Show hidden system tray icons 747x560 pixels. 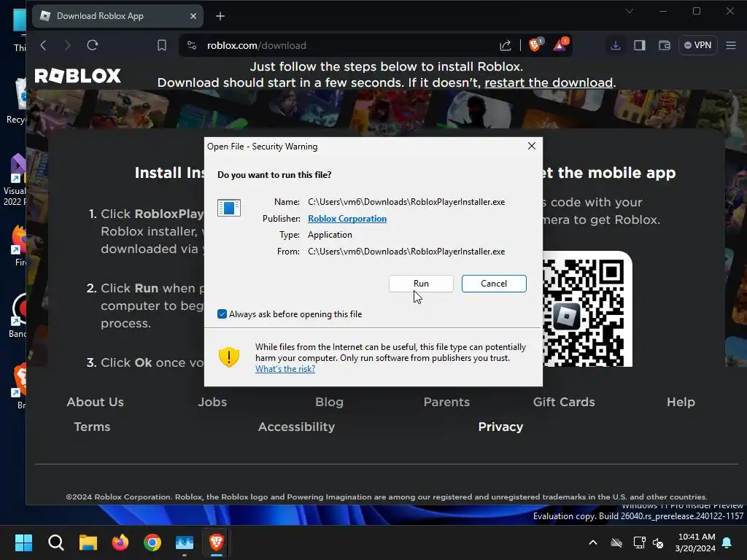[x=593, y=542]
